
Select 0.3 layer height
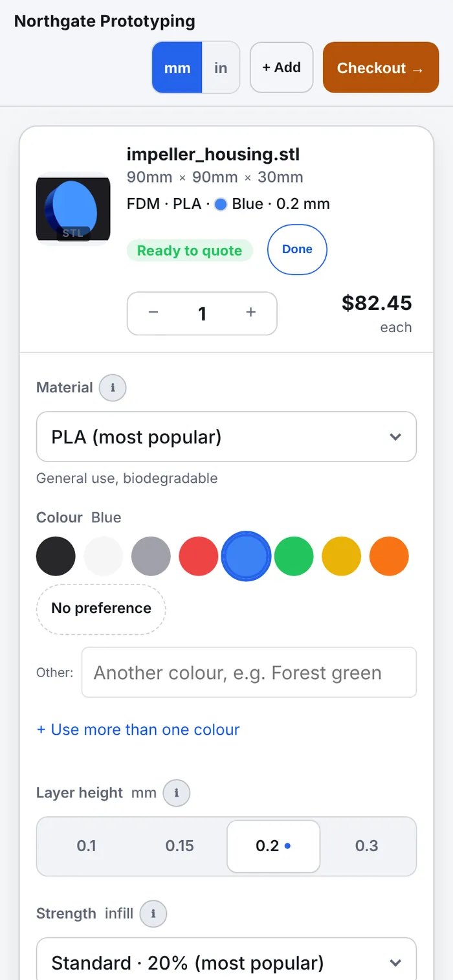coord(366,846)
